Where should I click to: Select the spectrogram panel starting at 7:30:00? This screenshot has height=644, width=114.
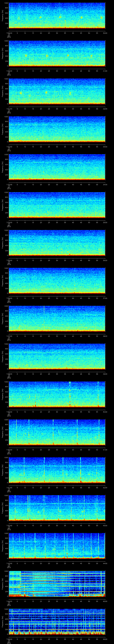click(57, 54)
